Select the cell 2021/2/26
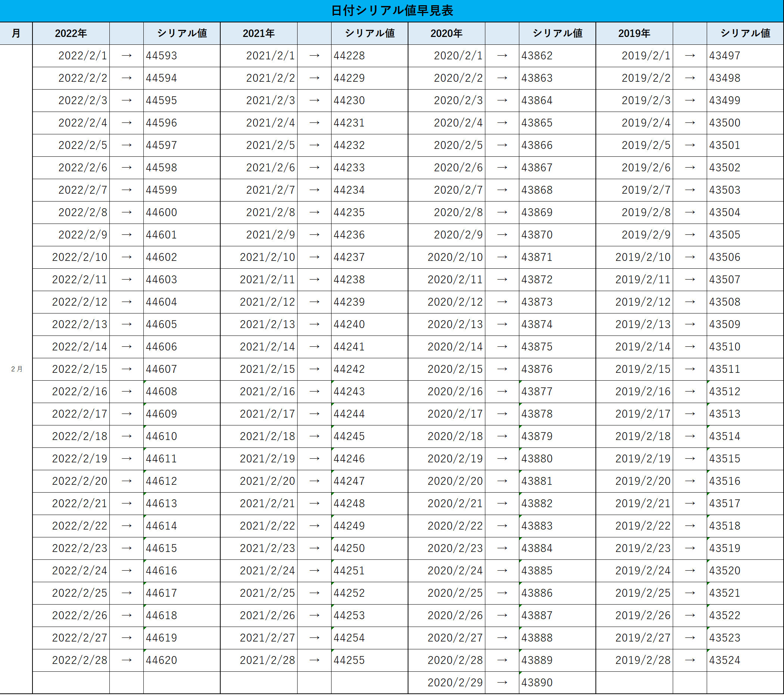 tap(259, 616)
